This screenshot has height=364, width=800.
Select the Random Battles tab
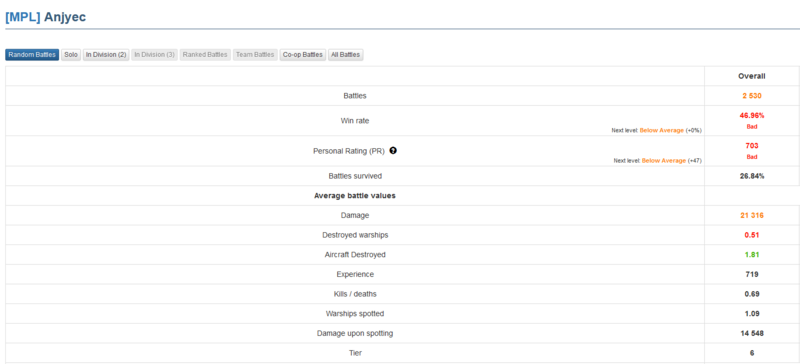coord(32,55)
